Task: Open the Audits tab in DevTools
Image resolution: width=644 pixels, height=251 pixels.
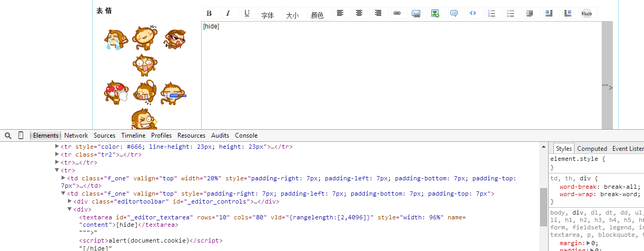Action: coord(220,136)
